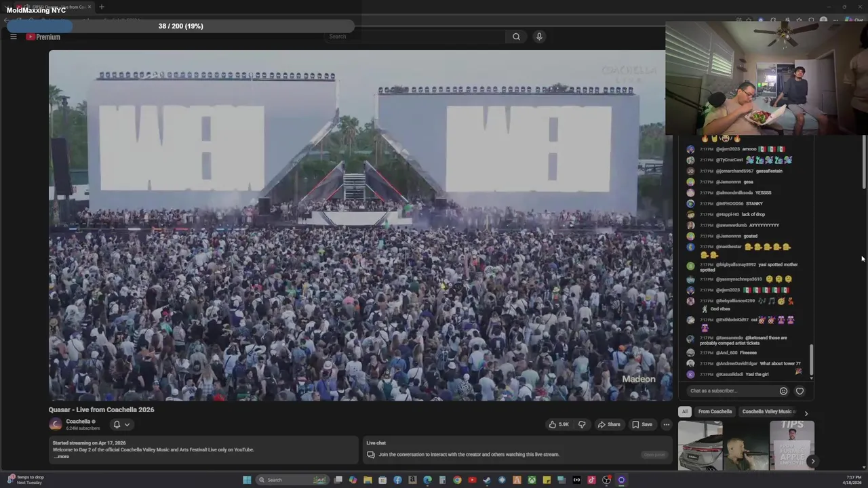868x488 pixels.
Task: Open the pink music app taskbar icon
Action: (x=591, y=480)
